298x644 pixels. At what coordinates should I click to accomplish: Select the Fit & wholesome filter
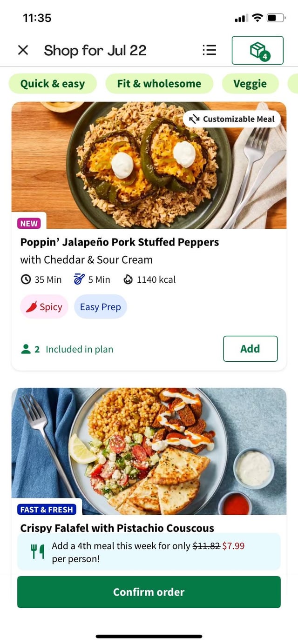[x=159, y=84]
